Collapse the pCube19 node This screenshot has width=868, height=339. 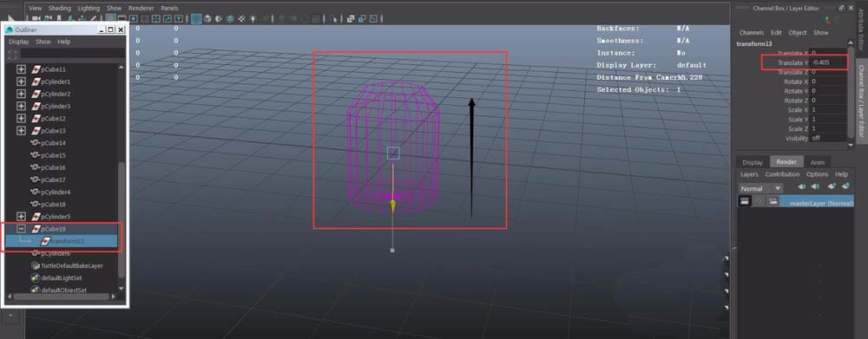coord(21,228)
